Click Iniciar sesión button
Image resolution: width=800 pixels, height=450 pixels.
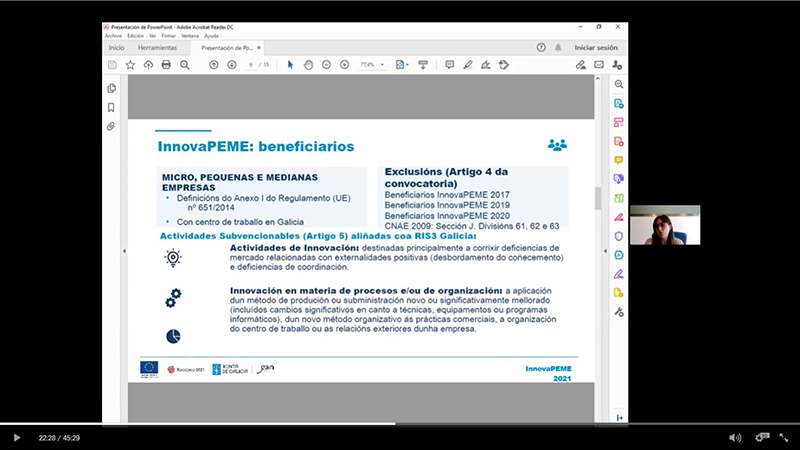click(x=596, y=47)
